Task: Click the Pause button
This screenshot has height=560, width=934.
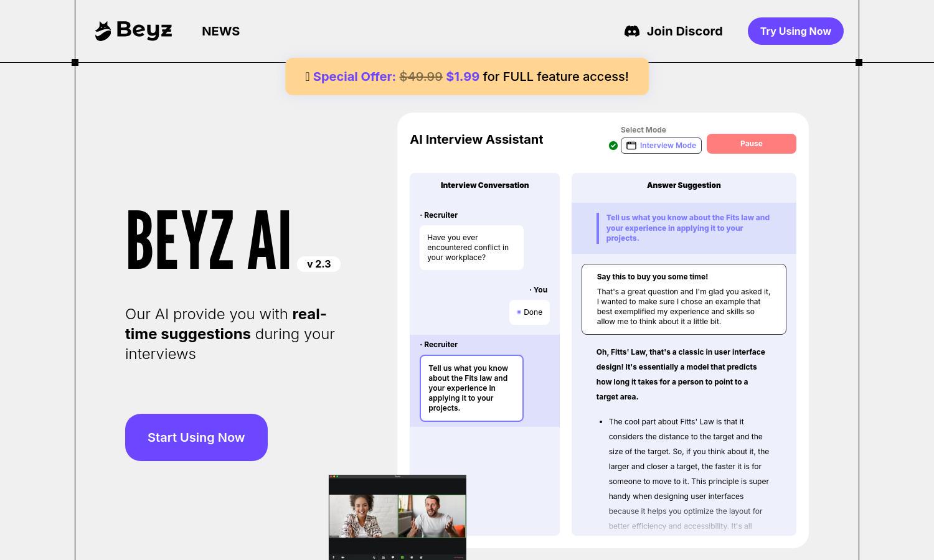Action: (751, 144)
